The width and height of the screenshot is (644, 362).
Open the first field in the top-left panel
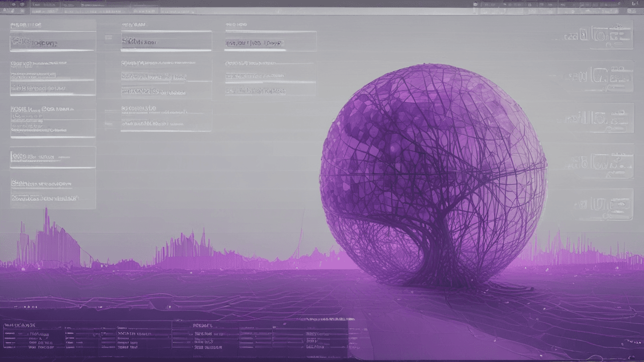[52, 43]
